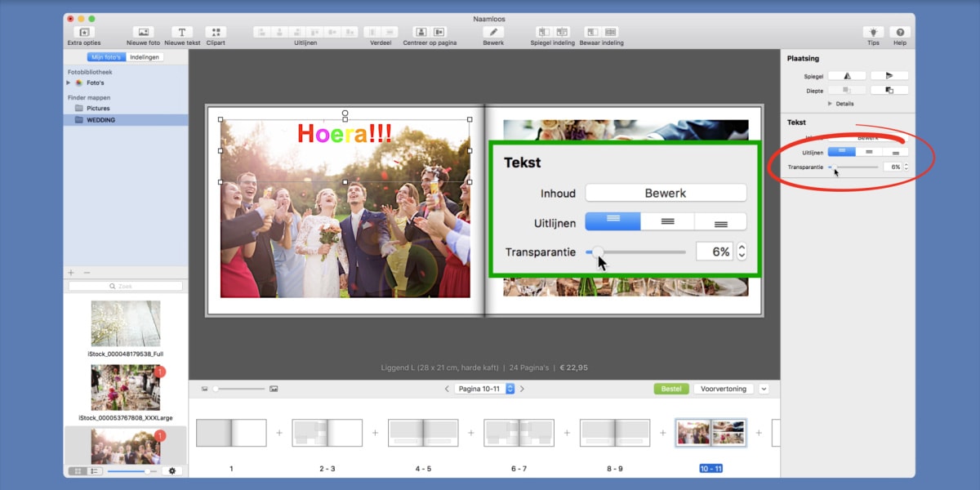Open Tips with the lightbulb icon
Image resolution: width=980 pixels, height=490 pixels.
tap(874, 32)
